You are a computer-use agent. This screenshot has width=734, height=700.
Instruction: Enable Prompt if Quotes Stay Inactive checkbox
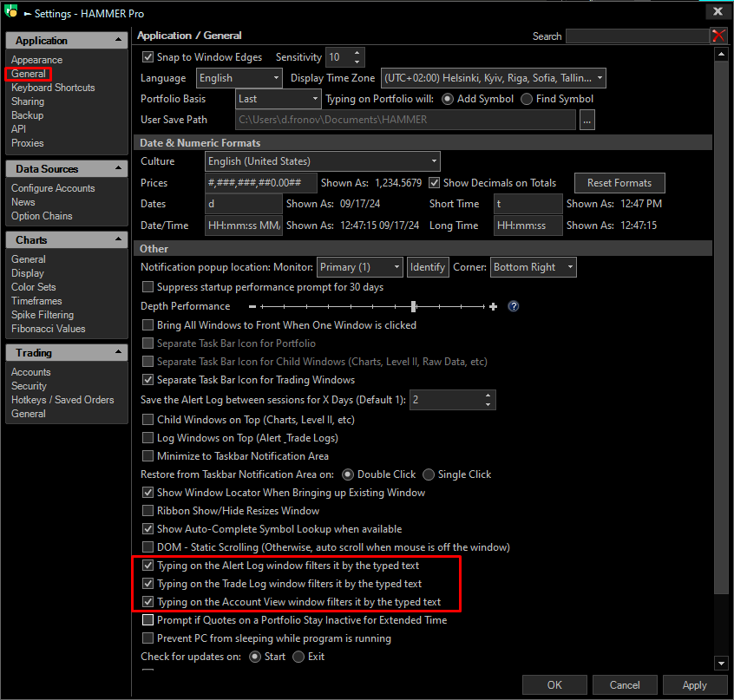point(147,620)
